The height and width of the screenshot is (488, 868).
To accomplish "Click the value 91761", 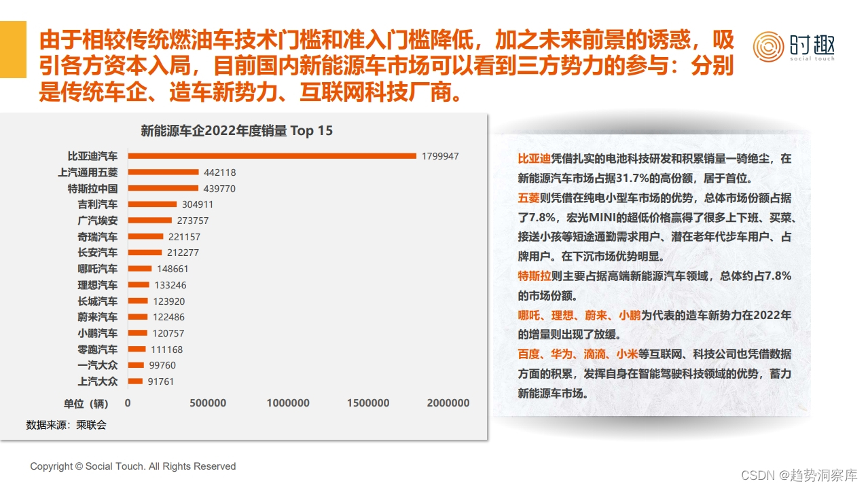I will (160, 381).
